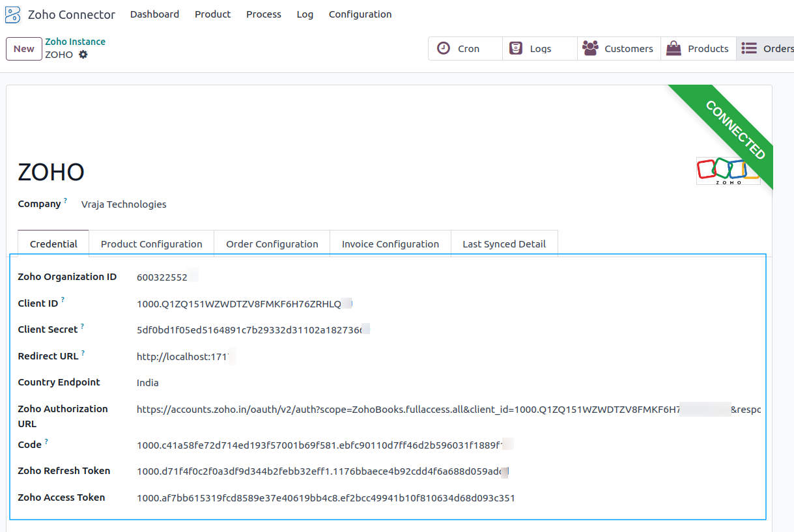Show the Company field help tooltip
794x532 pixels.
click(x=65, y=201)
